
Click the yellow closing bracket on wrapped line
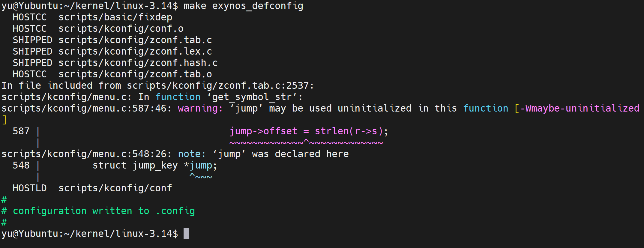pos(4,120)
